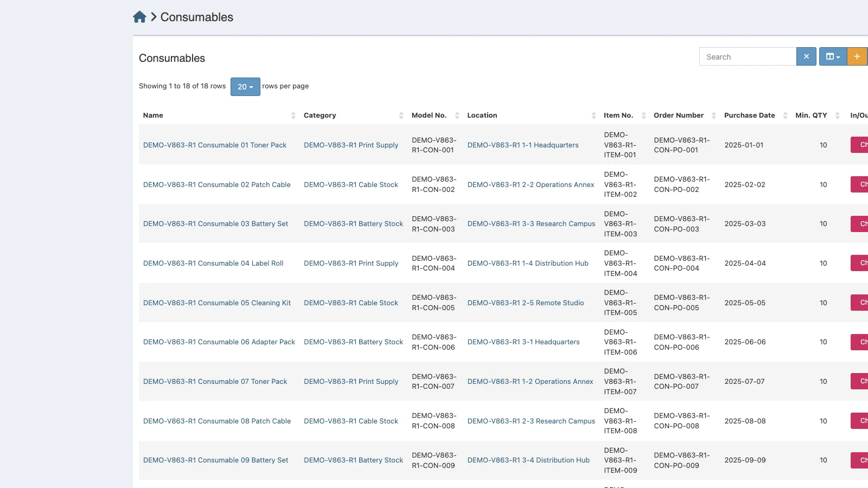The image size is (868, 488).
Task: Open 1-2 Operations Annex location link
Action: (x=531, y=381)
